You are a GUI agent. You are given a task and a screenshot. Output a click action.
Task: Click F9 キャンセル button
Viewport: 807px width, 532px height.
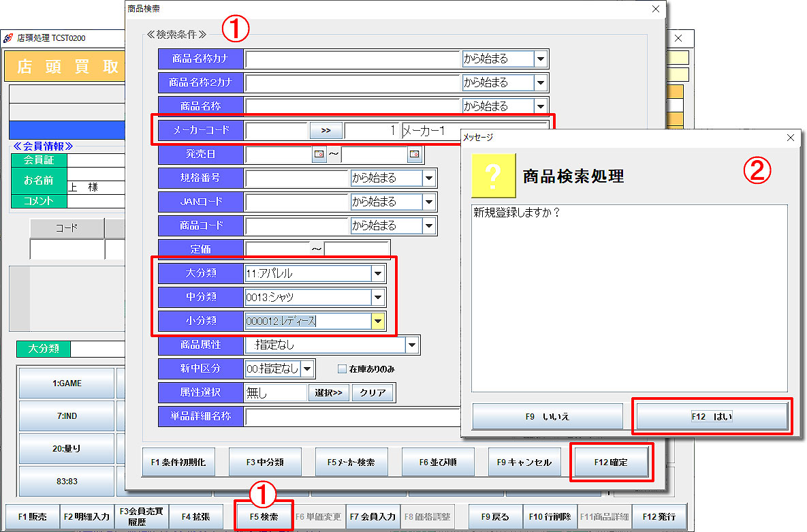524,462
